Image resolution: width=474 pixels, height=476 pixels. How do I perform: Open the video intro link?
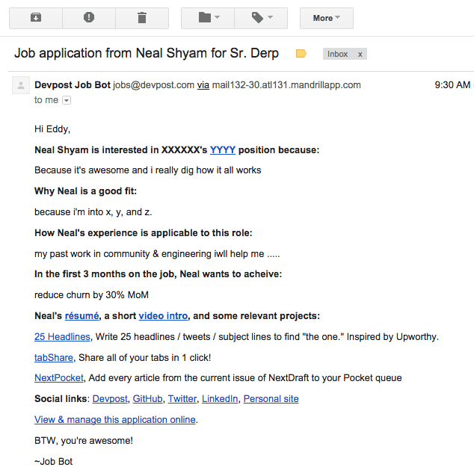pos(163,316)
